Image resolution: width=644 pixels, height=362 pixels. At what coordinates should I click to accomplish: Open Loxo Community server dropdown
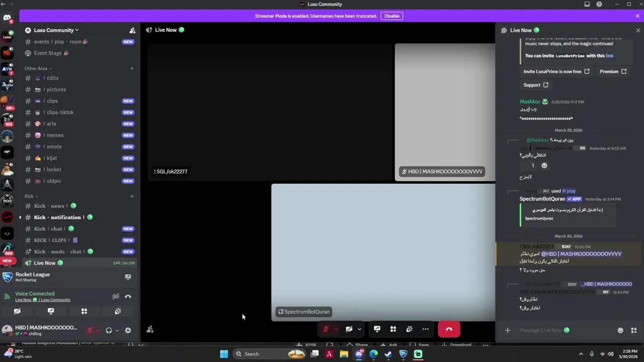(x=55, y=30)
